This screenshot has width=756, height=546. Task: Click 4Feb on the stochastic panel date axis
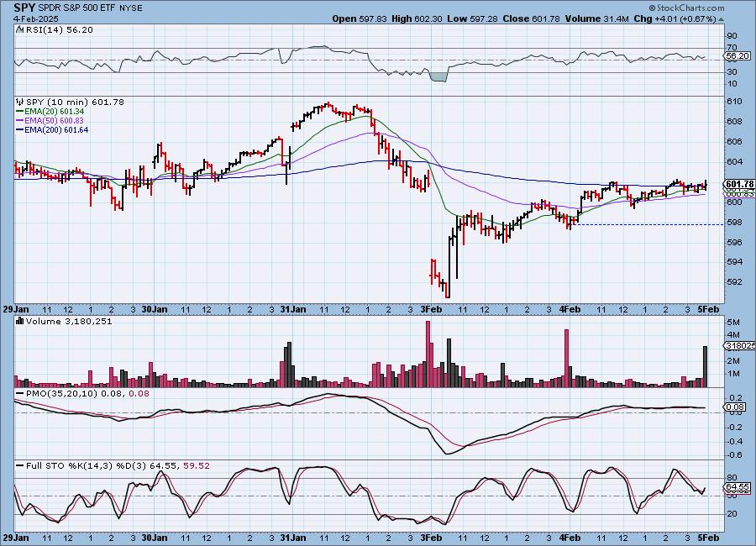(x=570, y=538)
